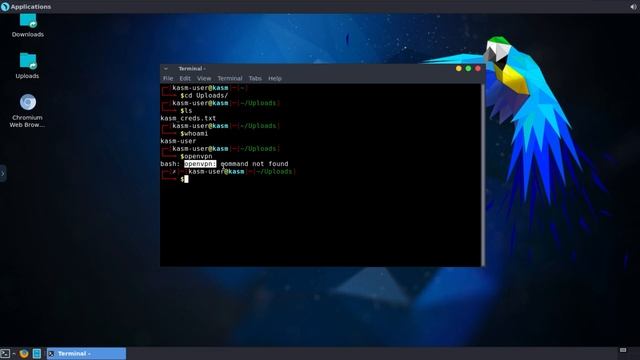640x360 pixels.
Task: Open the Help menu in Terminal
Action: [x=275, y=78]
